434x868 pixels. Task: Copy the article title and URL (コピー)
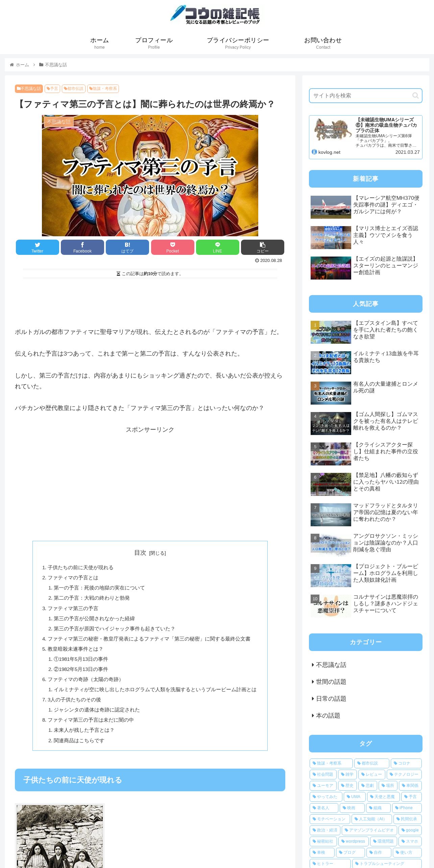pyautogui.click(x=263, y=247)
